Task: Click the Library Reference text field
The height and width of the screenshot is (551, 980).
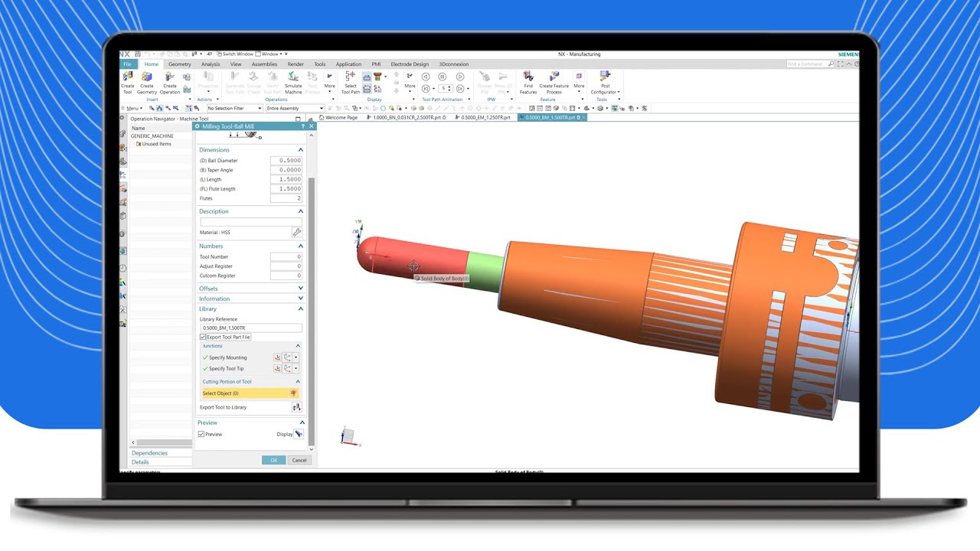Action: click(251, 328)
